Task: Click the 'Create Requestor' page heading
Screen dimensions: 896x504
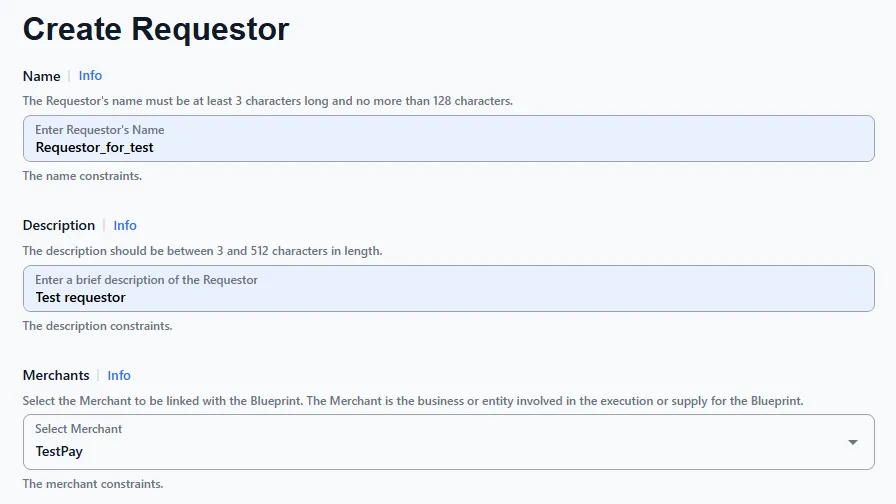Action: pyautogui.click(x=156, y=29)
